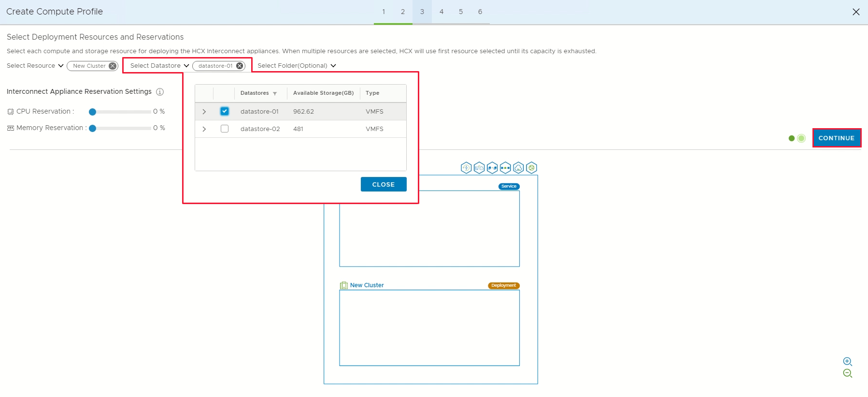The height and width of the screenshot is (397, 868).
Task: Click the hexagon icon with two linked blue squares
Action: (492, 168)
